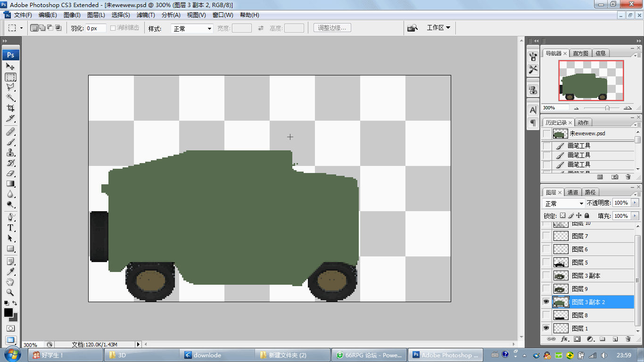The image size is (644, 362).
Task: Open the 滤镜(T) menu
Action: pos(146,15)
